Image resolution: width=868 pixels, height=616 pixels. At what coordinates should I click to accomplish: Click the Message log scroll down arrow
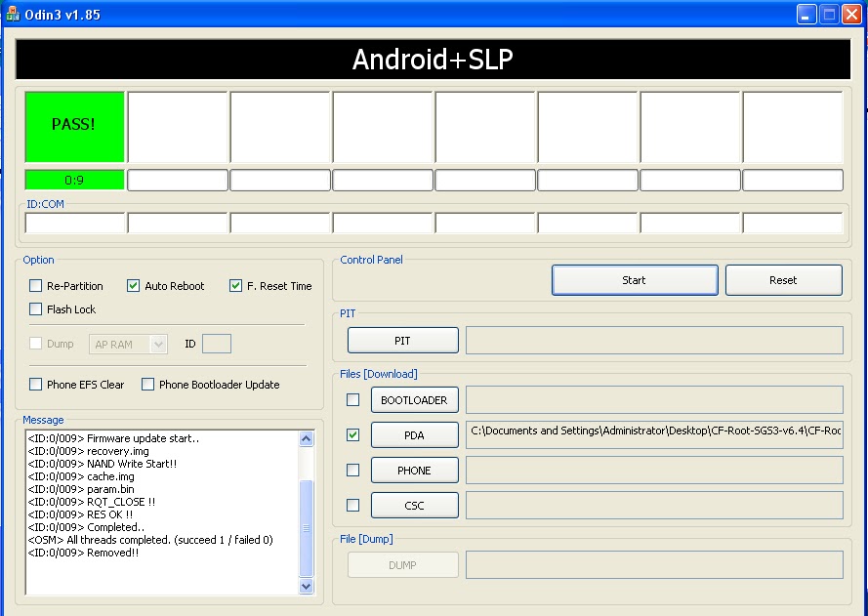click(x=307, y=586)
